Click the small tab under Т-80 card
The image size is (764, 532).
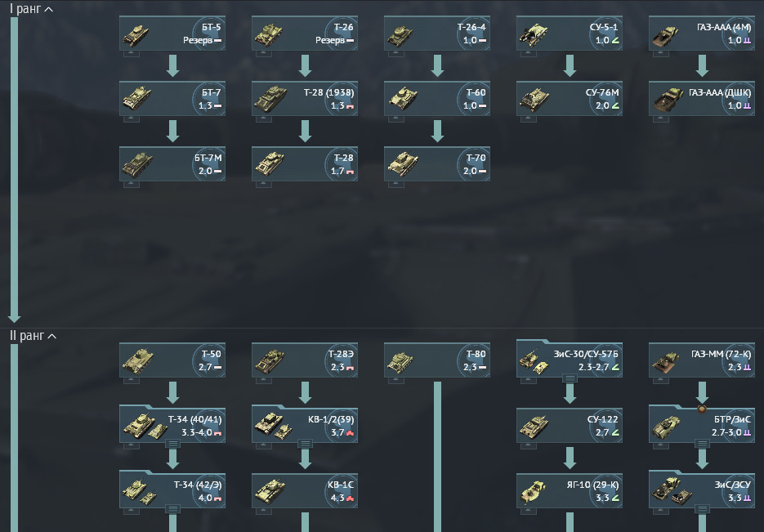(396, 381)
